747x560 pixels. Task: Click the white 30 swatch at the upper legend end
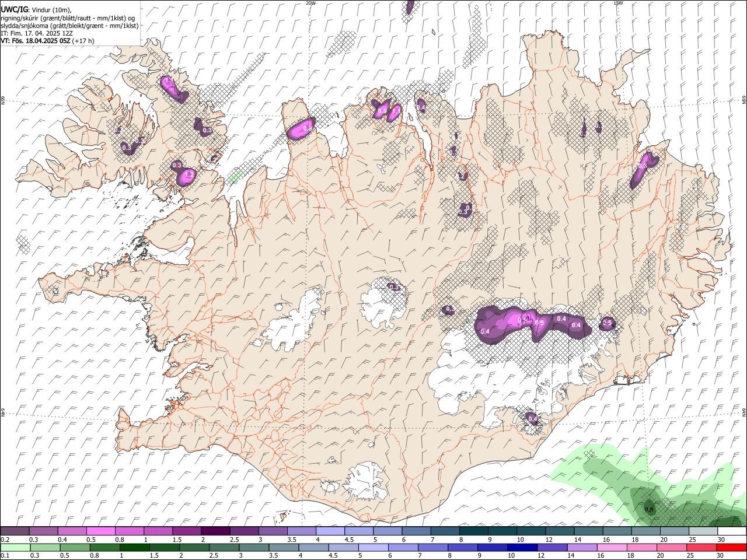click(x=732, y=531)
